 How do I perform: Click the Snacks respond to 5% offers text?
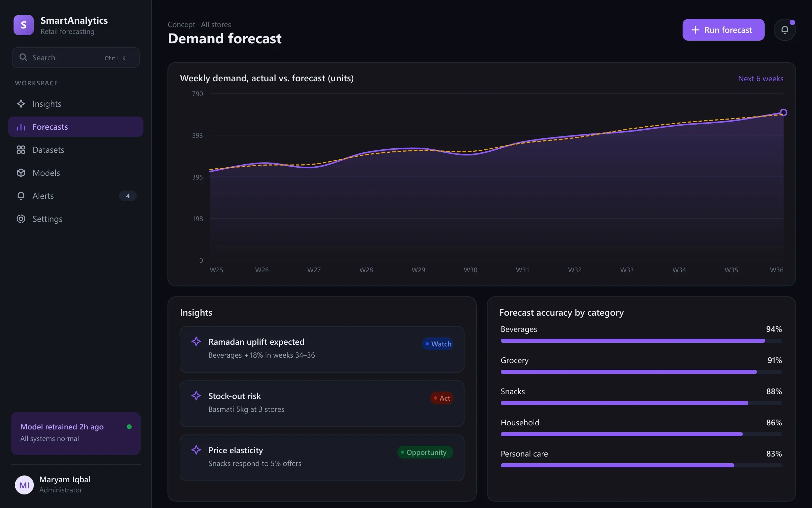[255, 463]
